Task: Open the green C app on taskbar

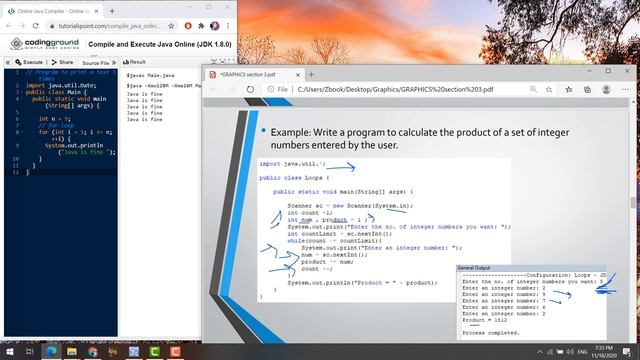Action: click(x=155, y=351)
